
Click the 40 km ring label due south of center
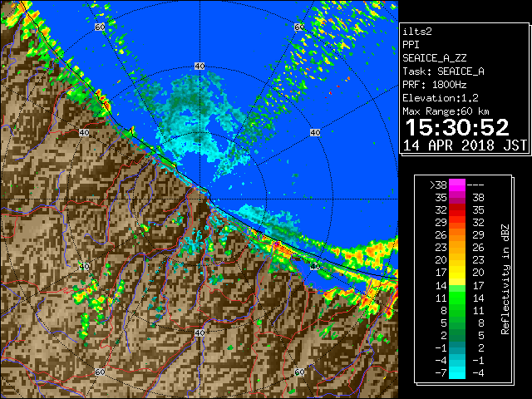(199, 332)
